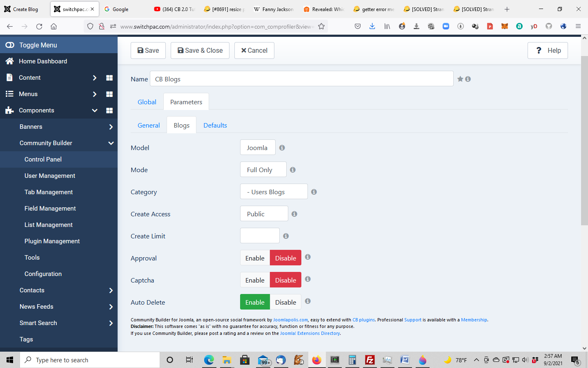Viewport: 588px width, 368px height.
Task: Disable Auto Delete option
Action: (x=285, y=302)
